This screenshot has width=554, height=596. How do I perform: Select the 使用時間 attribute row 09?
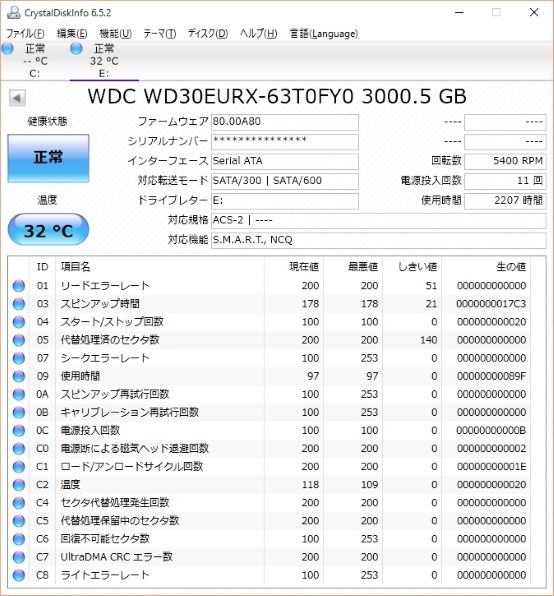(269, 376)
